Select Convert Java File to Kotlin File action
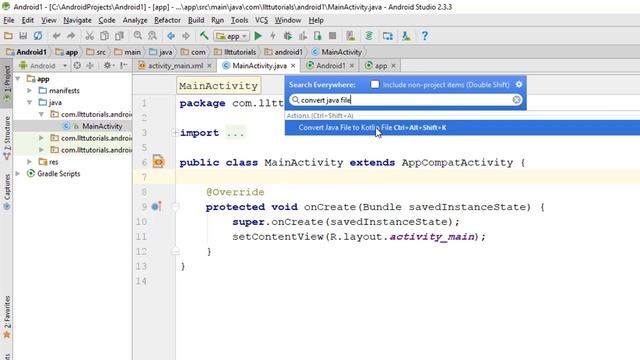The image size is (640, 360). [462, 128]
